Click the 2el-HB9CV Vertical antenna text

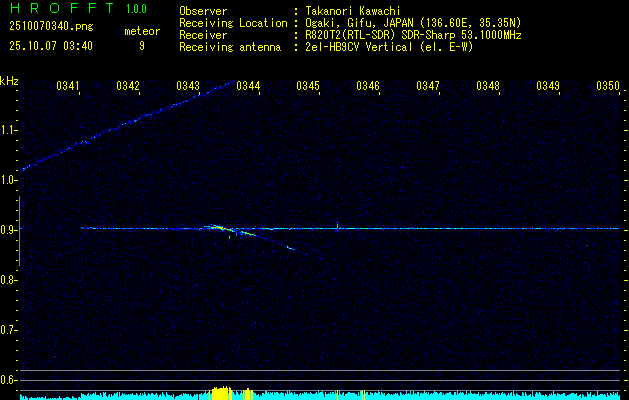(389, 47)
